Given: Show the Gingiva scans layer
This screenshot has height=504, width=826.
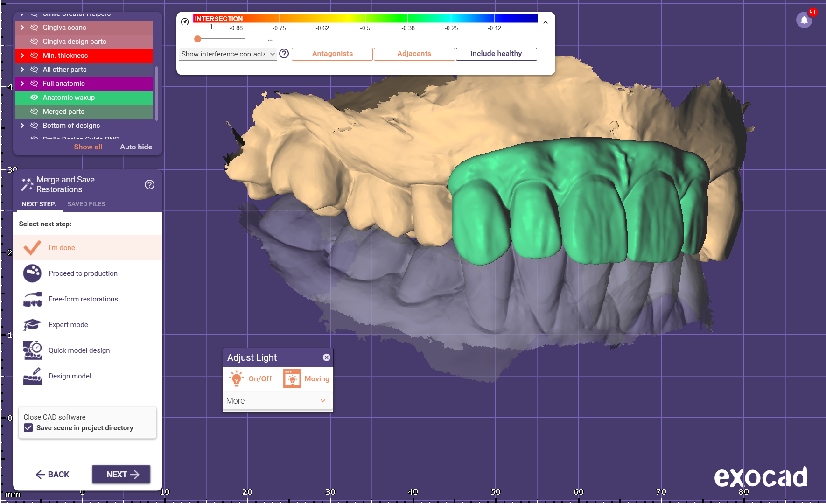Looking at the screenshot, I should pos(34,28).
